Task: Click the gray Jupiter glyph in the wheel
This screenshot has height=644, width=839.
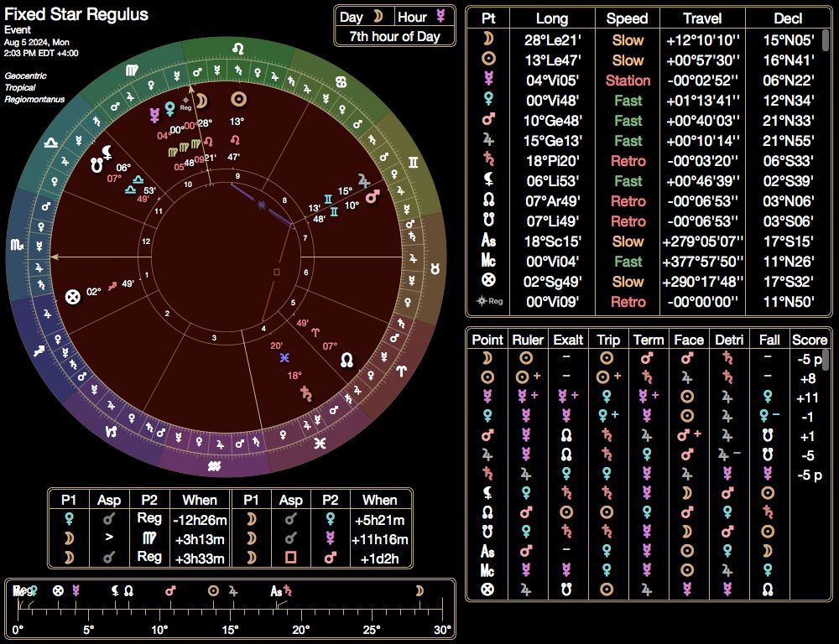Action: coord(364,181)
